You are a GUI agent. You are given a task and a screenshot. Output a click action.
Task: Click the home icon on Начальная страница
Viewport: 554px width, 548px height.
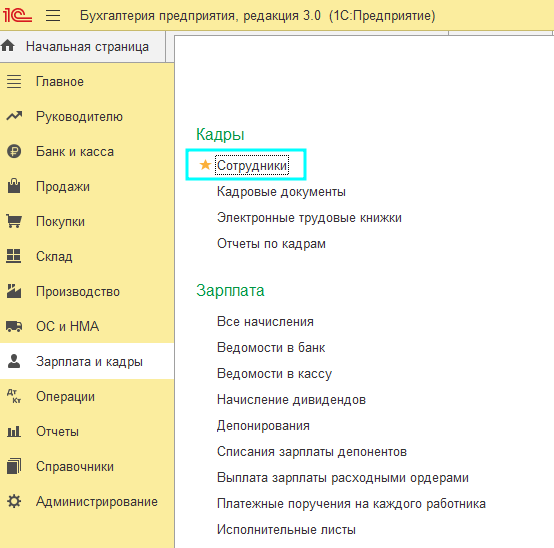[x=8, y=46]
